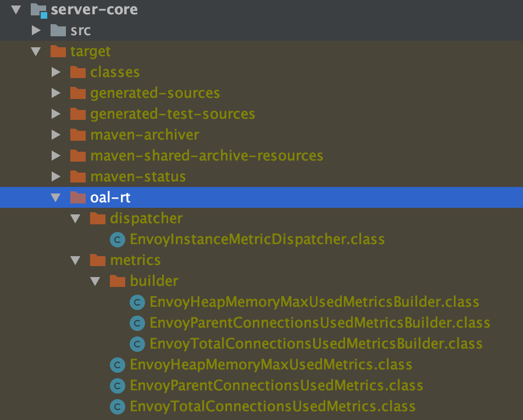This screenshot has width=523, height=420.
Task: Click class icon of EnvoyTotalConnectionsUsedMetricsBuilder.class
Action: (137, 344)
